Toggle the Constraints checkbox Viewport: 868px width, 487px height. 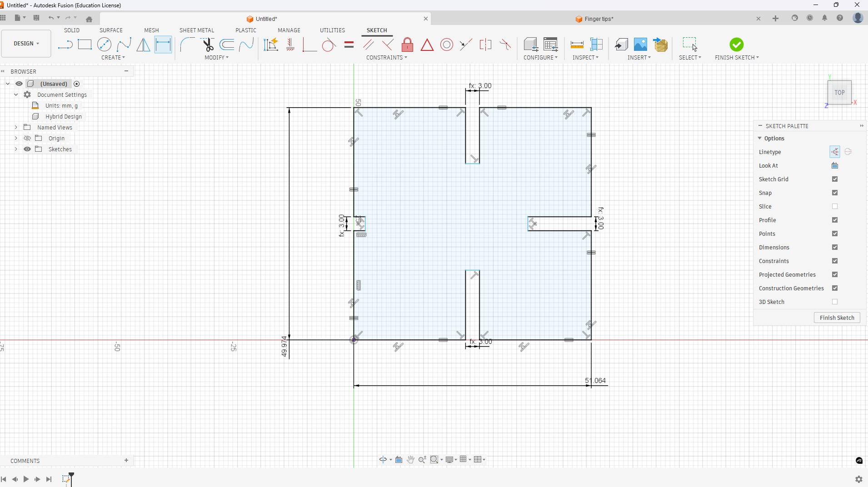pos(835,261)
